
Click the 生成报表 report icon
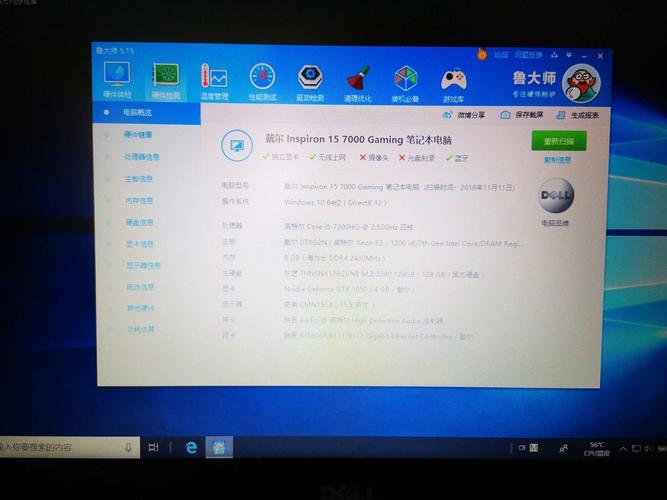(x=561, y=115)
